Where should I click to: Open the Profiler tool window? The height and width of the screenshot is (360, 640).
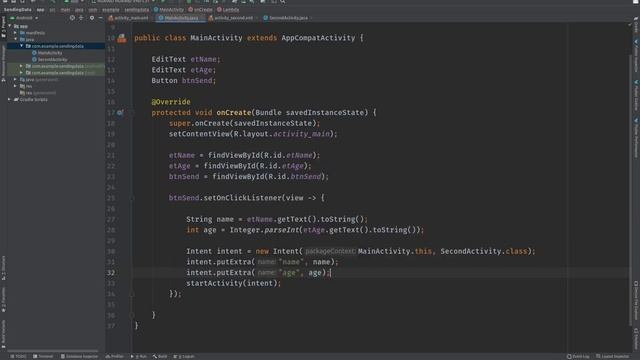coord(115,356)
